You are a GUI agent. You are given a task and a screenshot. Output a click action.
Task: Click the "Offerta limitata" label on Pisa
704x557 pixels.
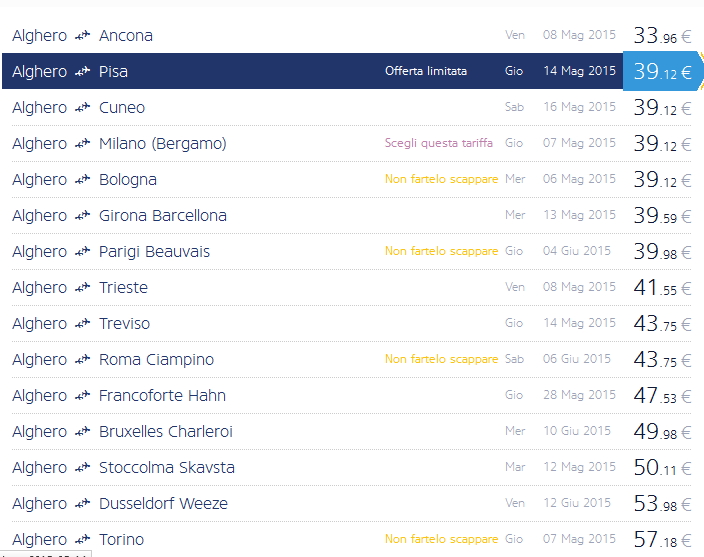coord(426,71)
